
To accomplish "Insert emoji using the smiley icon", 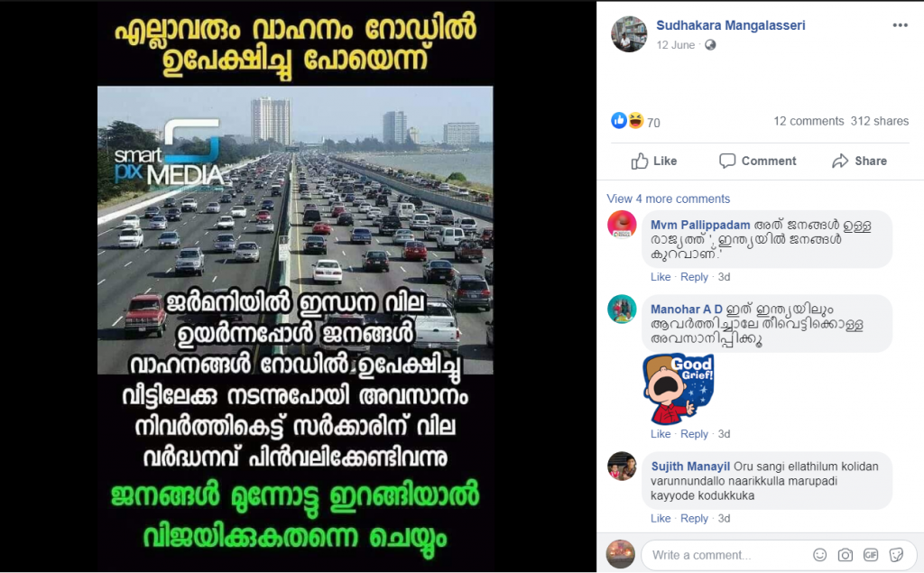I will 819,555.
